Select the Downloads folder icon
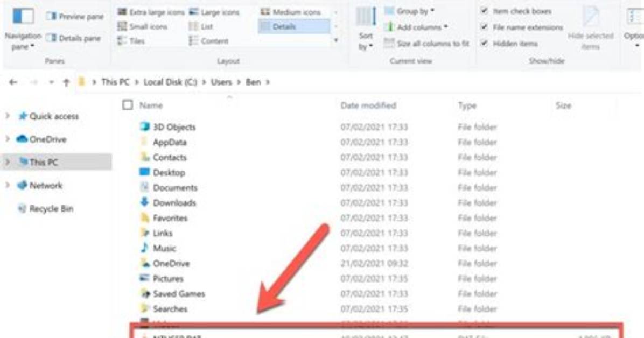Screen dimensions: 644x338 click(x=144, y=202)
